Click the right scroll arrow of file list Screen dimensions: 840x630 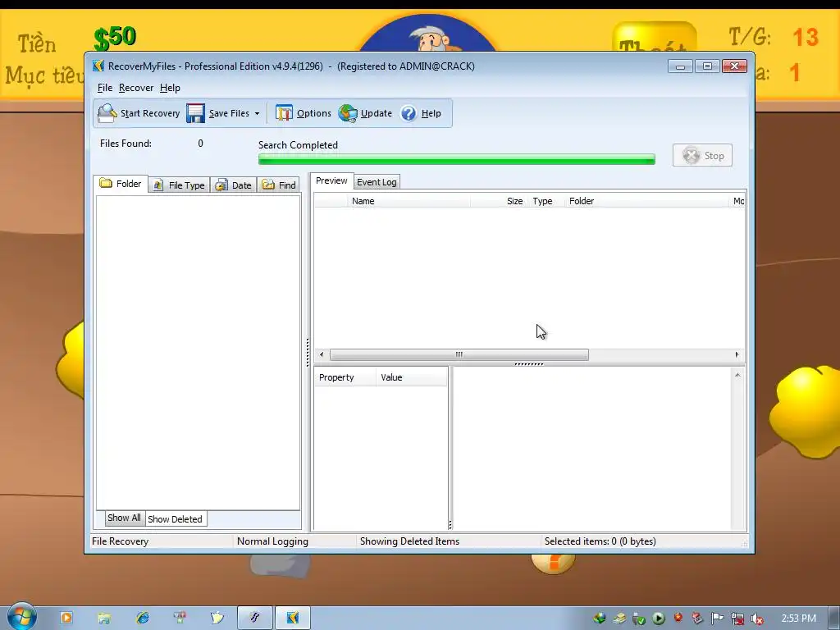click(737, 354)
